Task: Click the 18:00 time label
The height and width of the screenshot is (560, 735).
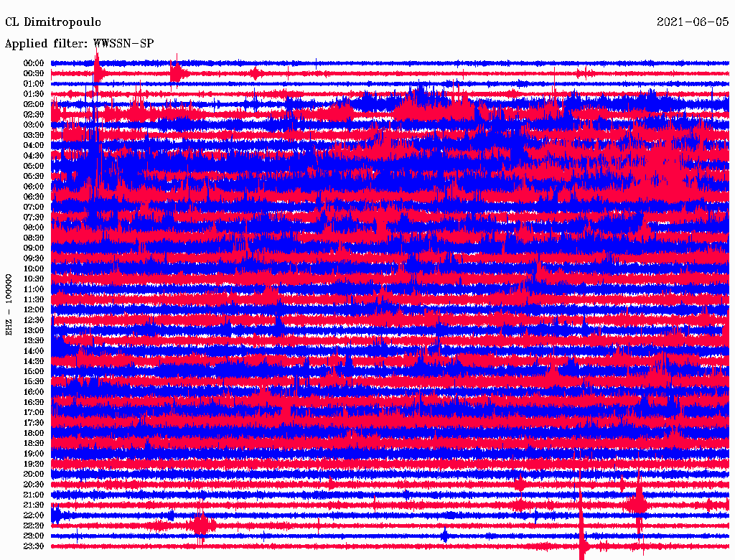Action: tap(34, 433)
